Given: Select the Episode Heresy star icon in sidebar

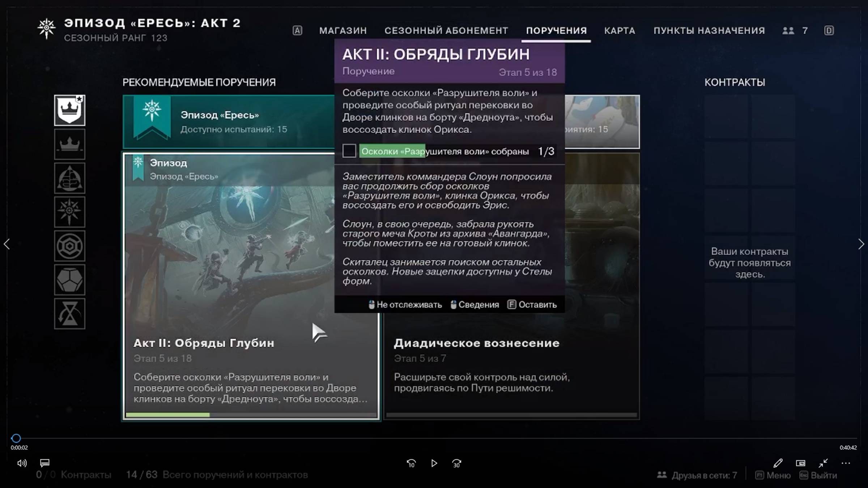Looking at the screenshot, I should pos(69,211).
